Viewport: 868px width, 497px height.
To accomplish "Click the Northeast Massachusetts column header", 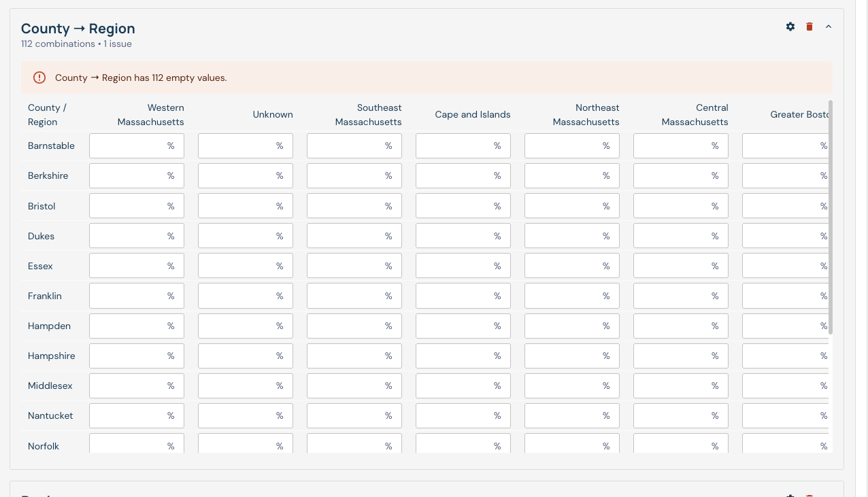I will (586, 115).
